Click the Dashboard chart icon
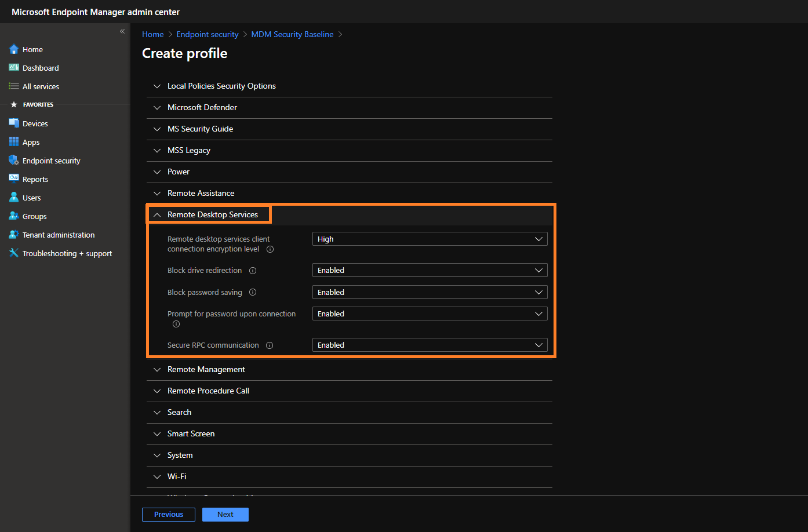Screen dimensions: 808x532 point(14,68)
